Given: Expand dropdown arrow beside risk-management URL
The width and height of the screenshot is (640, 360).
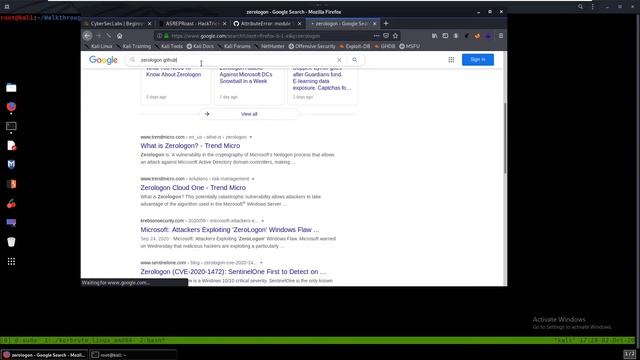Looking at the screenshot, I should [x=253, y=179].
